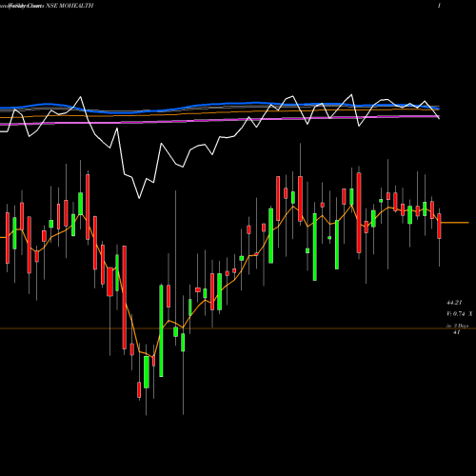Click the lowest small red candlestick at the chart bottom
The height and width of the screenshot is (476, 476).
tap(139, 389)
